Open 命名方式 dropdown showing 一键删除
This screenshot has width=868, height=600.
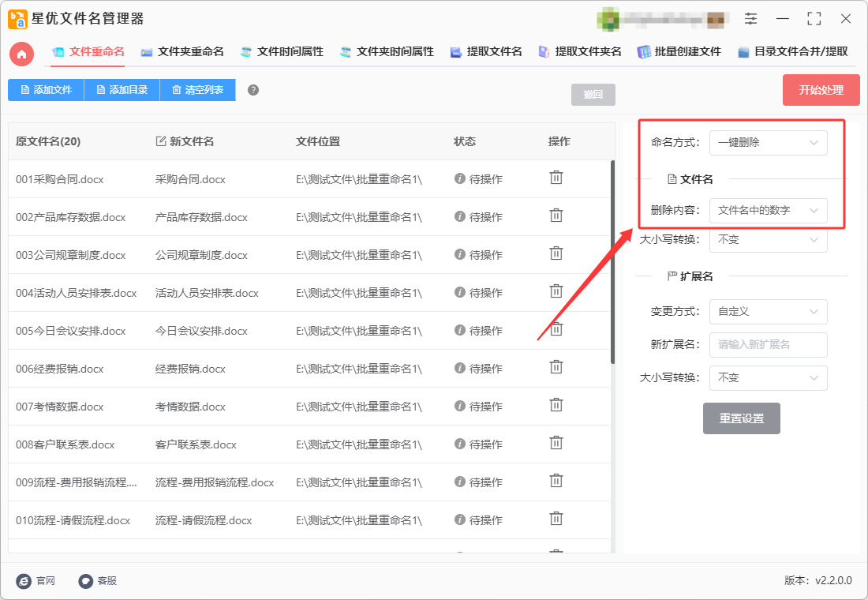point(769,143)
